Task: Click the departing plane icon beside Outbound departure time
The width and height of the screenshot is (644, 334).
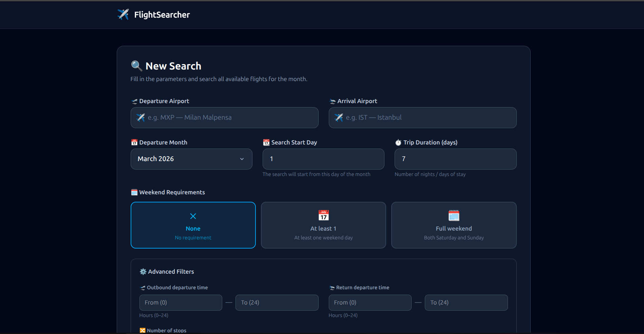Action: click(143, 288)
